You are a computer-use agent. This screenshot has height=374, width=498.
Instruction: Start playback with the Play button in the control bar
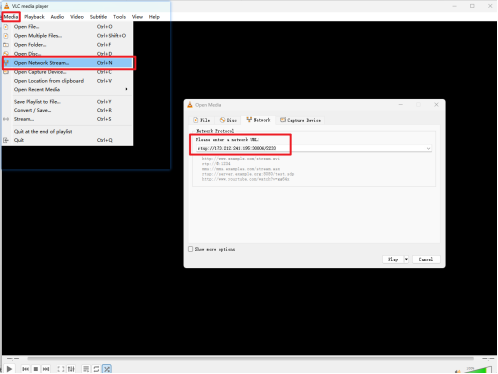pos(9,369)
